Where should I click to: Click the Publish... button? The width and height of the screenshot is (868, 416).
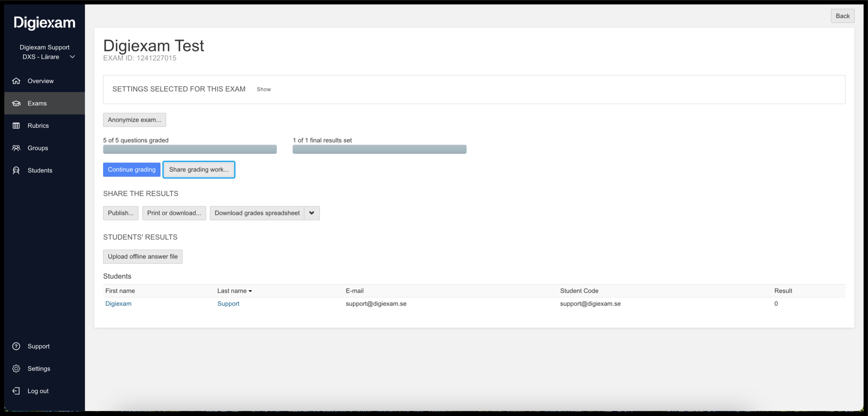point(121,213)
